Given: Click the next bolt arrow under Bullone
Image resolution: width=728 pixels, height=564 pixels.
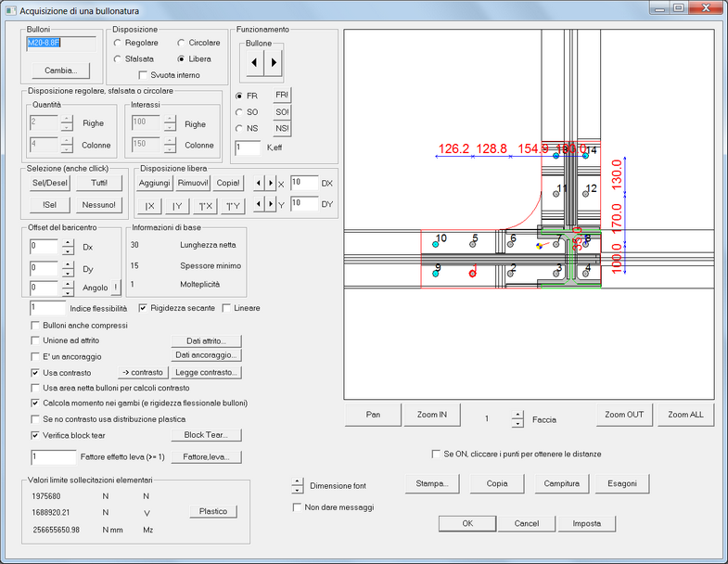Looking at the screenshot, I should click(x=274, y=63).
